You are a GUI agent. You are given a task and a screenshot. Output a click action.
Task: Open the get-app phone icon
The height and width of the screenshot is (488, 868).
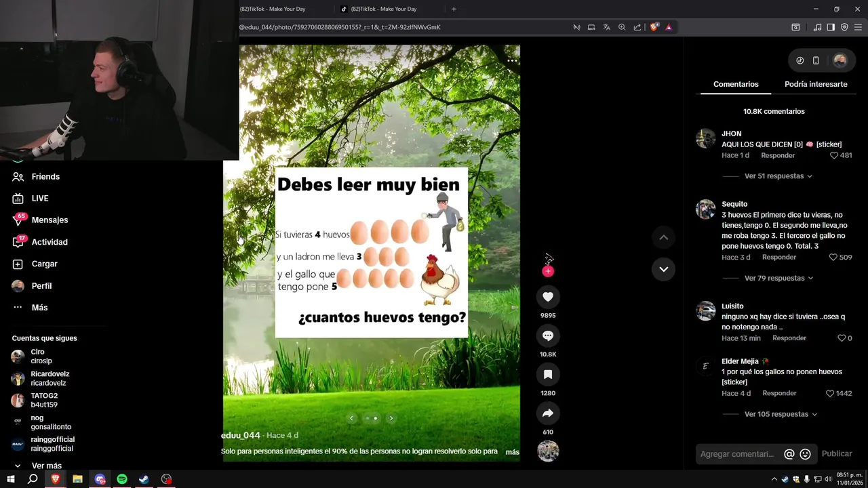(816, 60)
